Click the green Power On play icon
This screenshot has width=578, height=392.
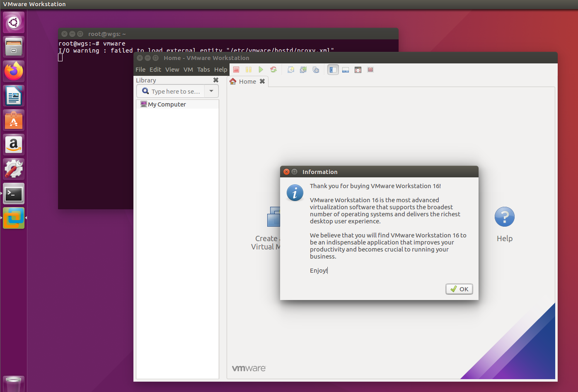(x=261, y=70)
